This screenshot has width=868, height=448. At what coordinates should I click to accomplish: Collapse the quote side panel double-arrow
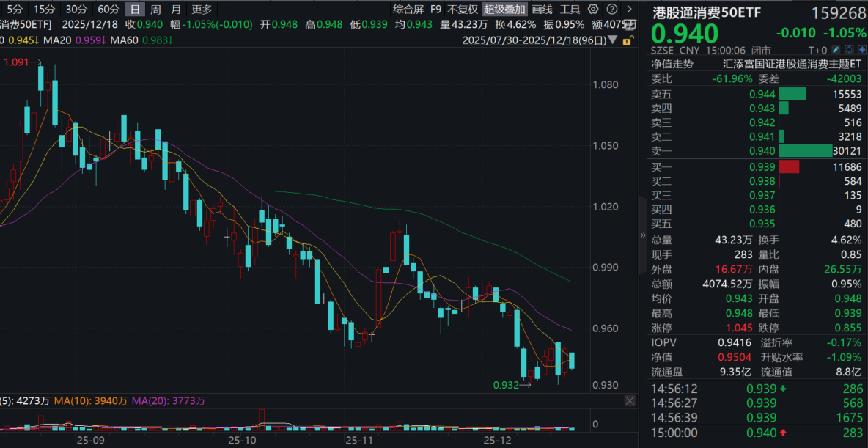[643, 235]
